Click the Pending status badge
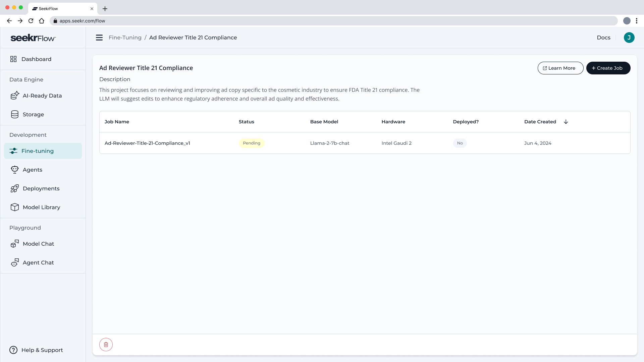 [x=252, y=143]
